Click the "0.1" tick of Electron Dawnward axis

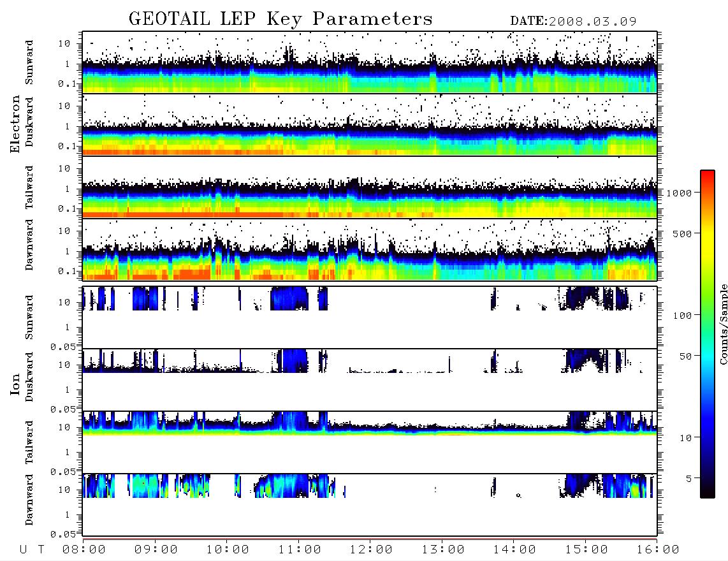68,271
